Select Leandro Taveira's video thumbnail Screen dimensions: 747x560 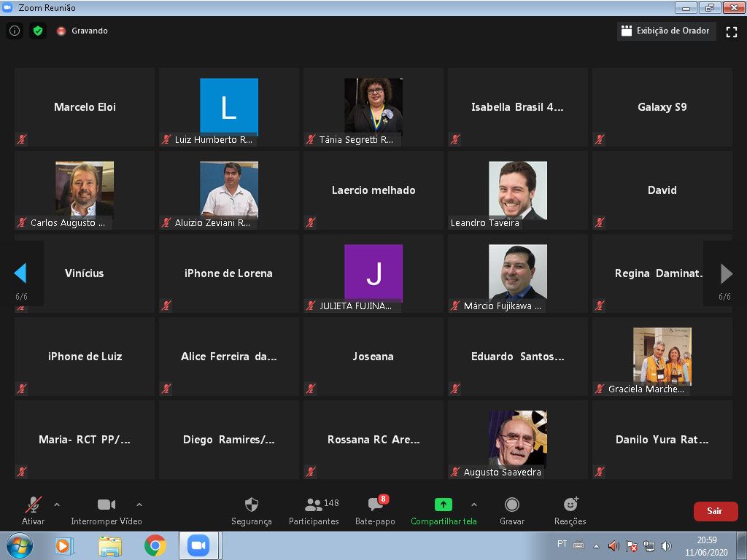517,190
